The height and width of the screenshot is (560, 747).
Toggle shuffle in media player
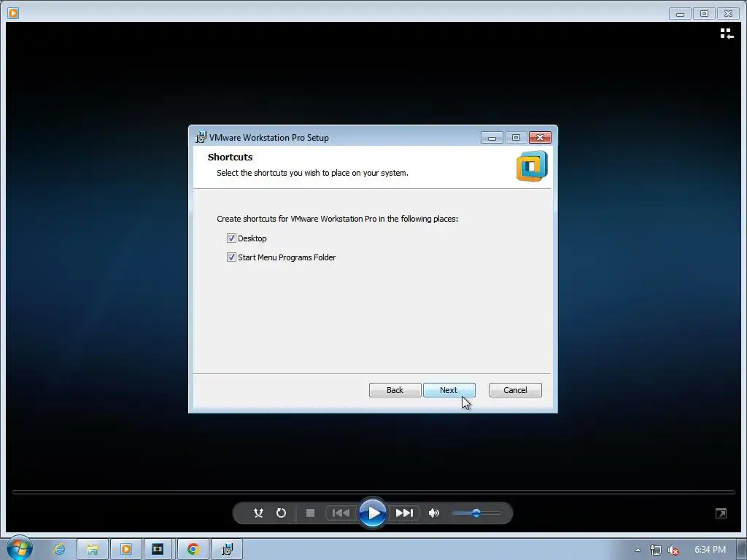tap(258, 513)
